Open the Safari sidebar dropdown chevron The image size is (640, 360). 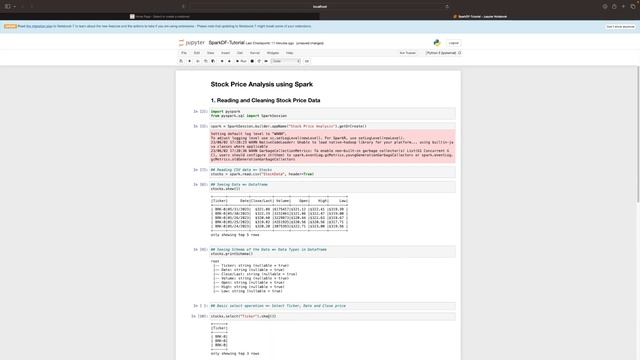(14, 7)
